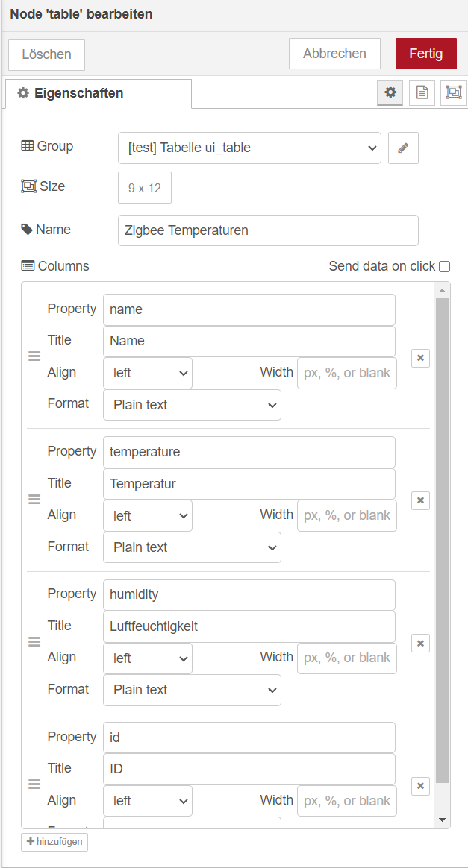Remove the 'humidity' column entry
Image resolution: width=468 pixels, height=868 pixels.
420,643
